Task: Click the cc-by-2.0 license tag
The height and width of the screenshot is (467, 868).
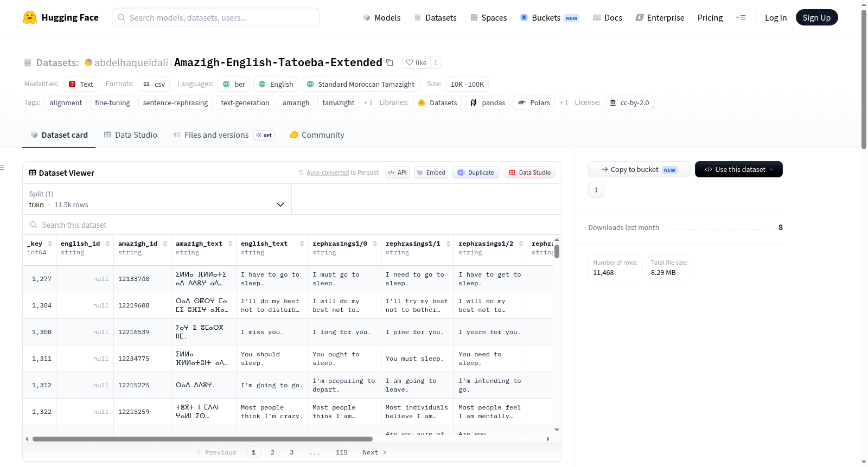Action: (629, 103)
